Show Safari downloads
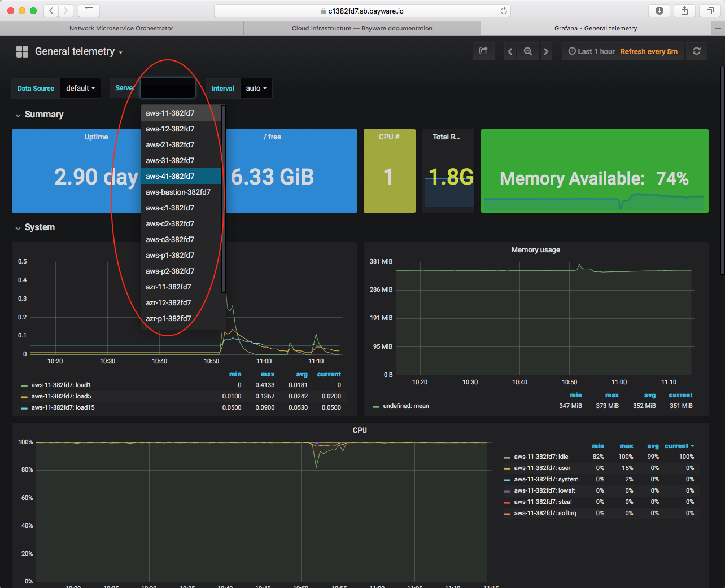The height and width of the screenshot is (588, 725). coord(659,10)
